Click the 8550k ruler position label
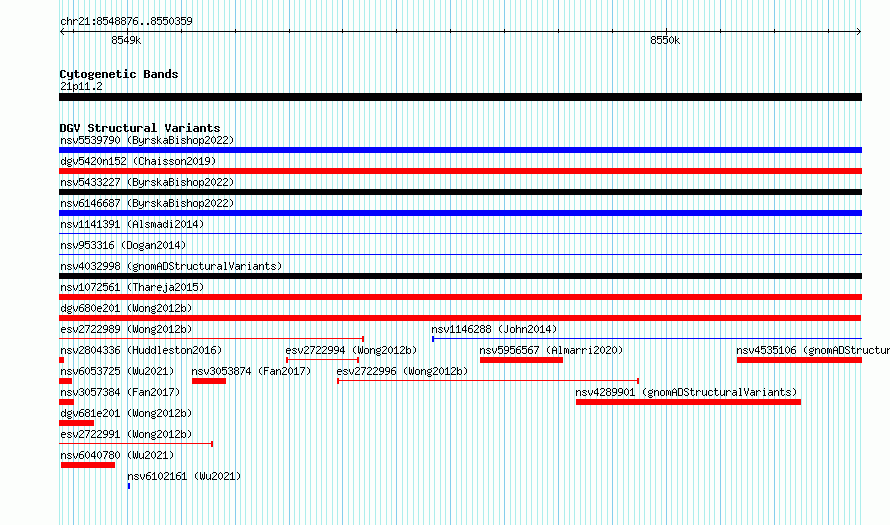 665,40
